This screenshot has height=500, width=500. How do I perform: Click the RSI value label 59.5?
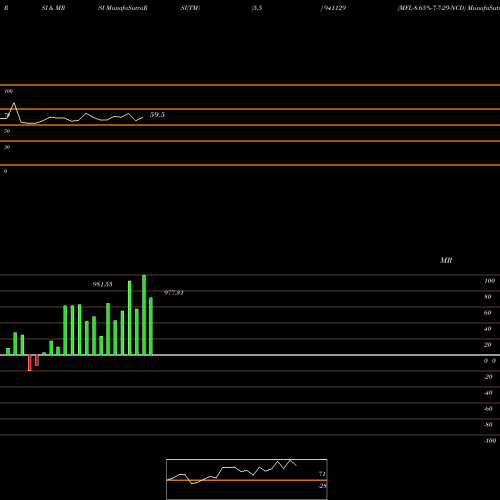(x=157, y=115)
